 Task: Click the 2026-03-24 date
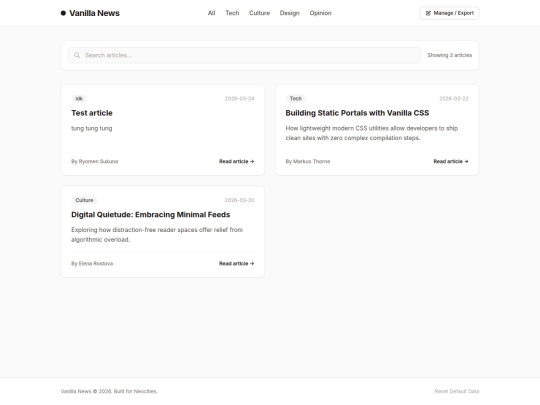(x=239, y=98)
